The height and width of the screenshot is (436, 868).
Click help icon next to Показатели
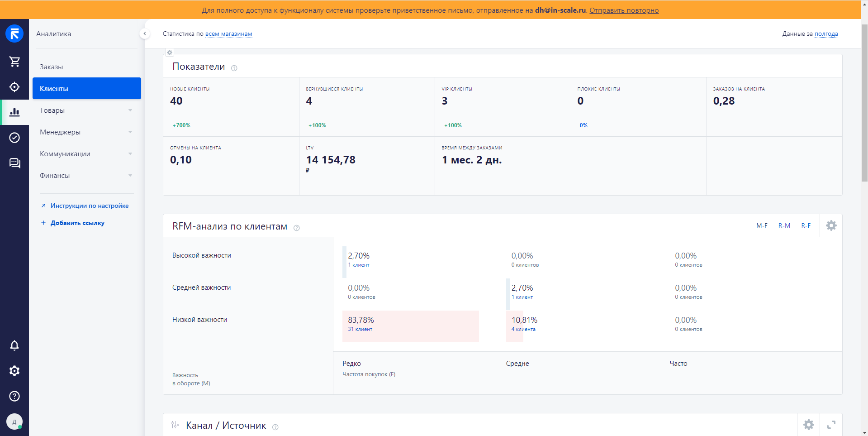pos(234,68)
